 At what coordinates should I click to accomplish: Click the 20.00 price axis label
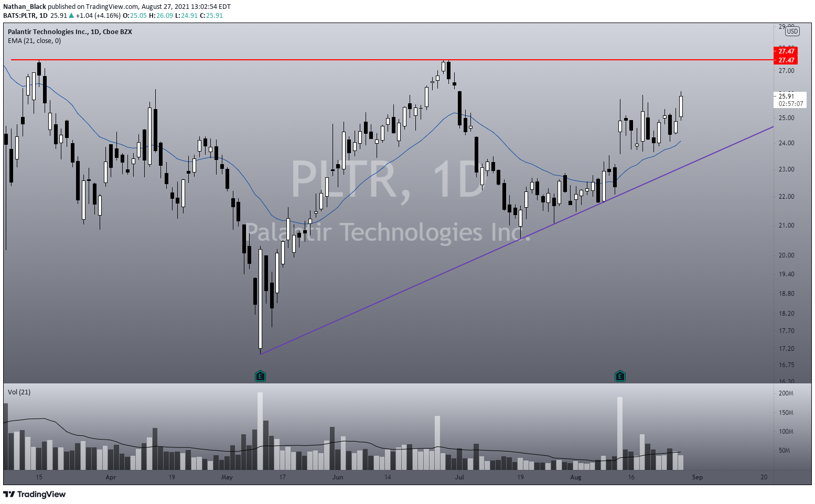pos(786,255)
